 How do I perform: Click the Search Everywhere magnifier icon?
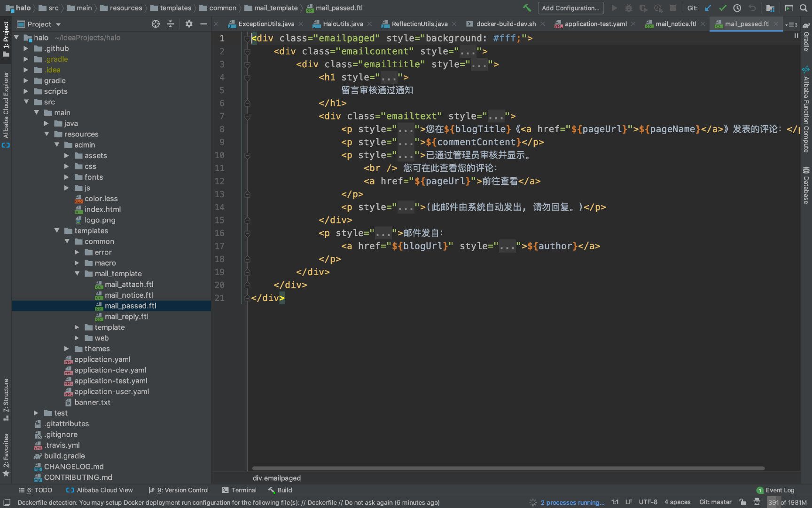[803, 8]
